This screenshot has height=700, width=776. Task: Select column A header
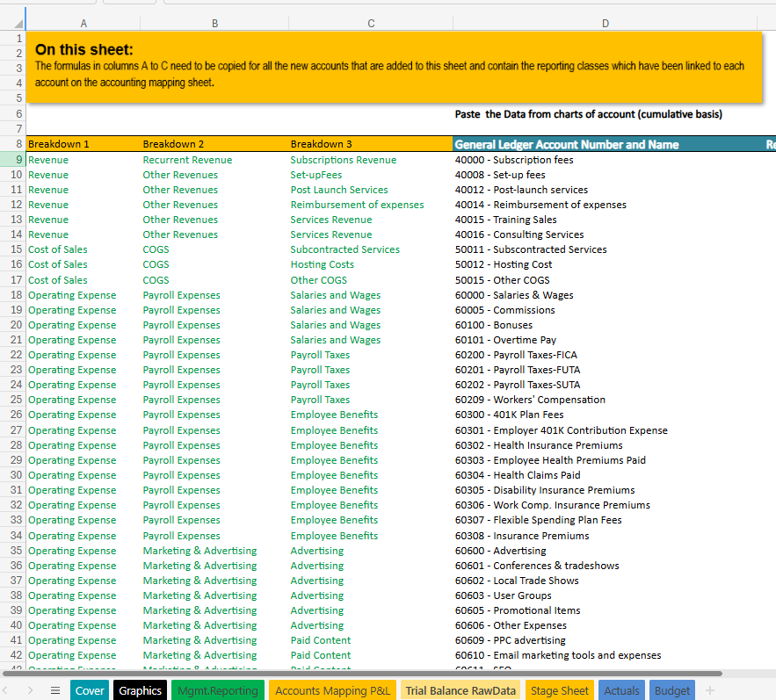coord(83,23)
